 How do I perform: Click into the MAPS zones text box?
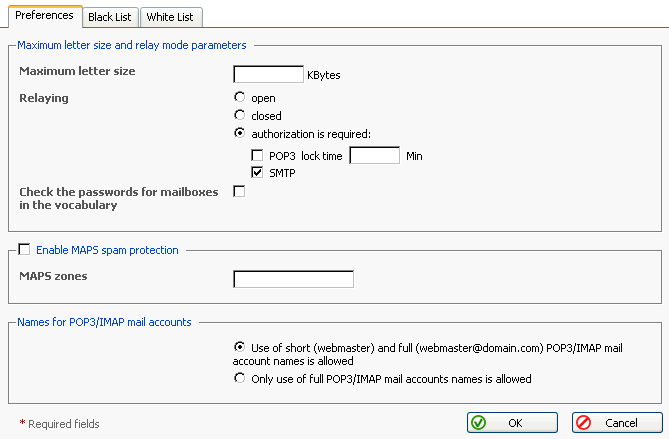(293, 279)
